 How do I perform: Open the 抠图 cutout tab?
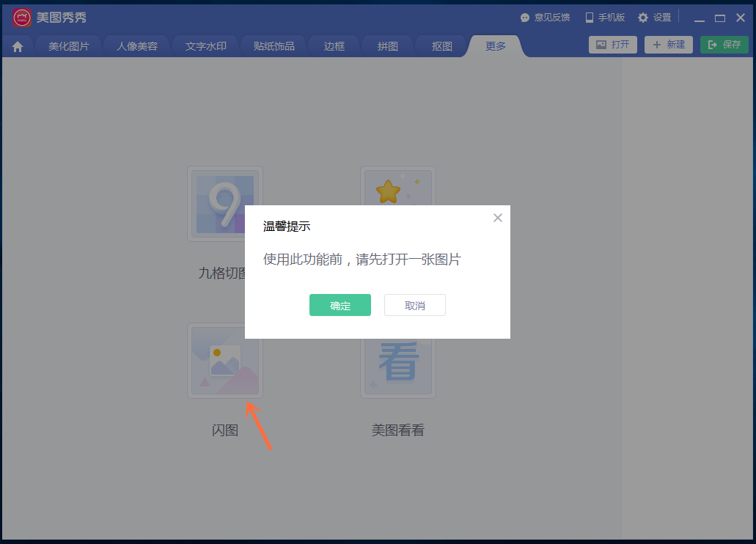441,45
